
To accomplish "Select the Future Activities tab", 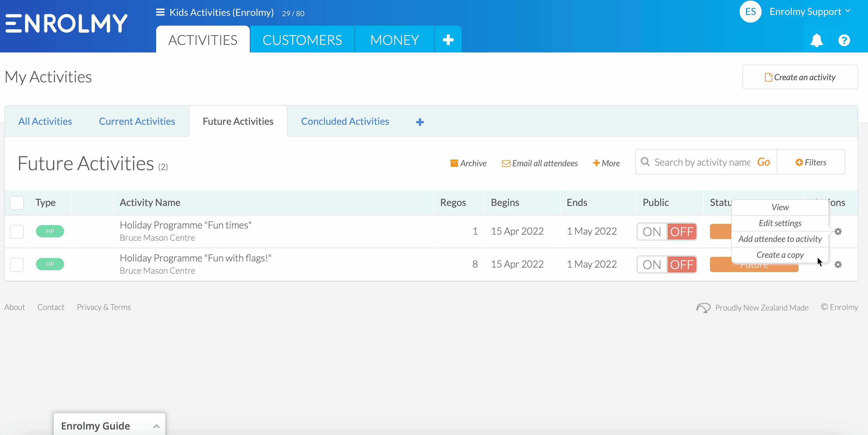I will 238,121.
